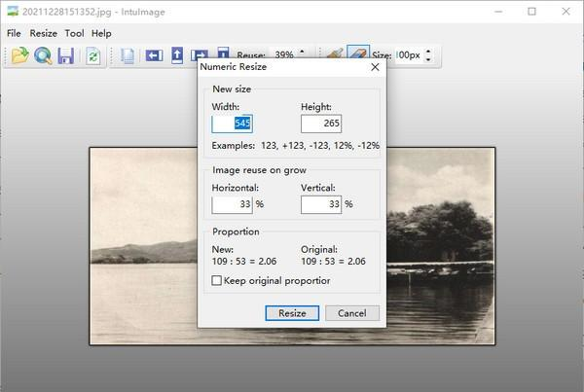Click the magnifier preview icon

coord(43,55)
